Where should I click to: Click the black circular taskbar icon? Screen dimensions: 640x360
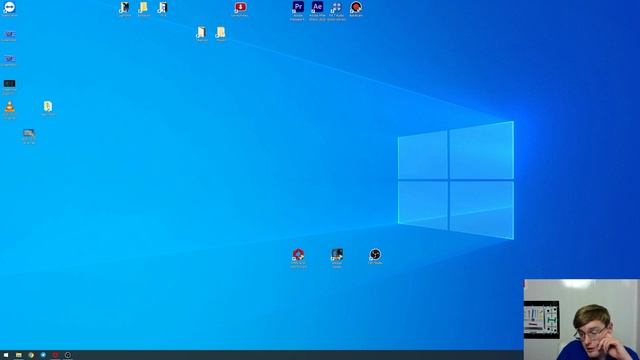tap(68, 355)
